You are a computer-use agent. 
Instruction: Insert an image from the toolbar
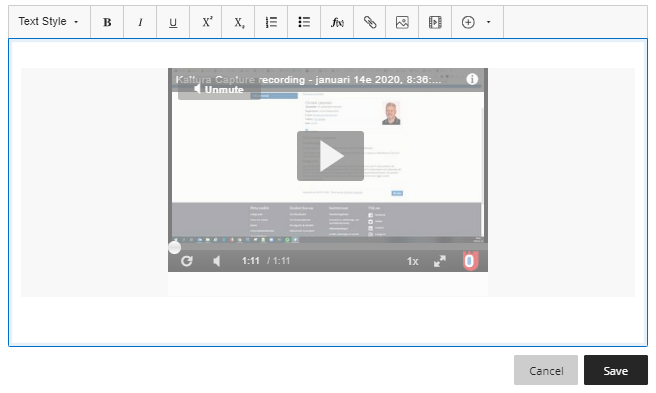click(x=402, y=22)
